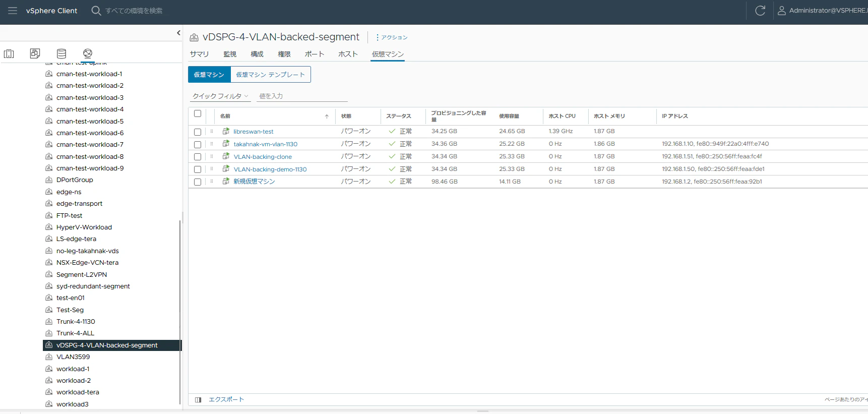The height and width of the screenshot is (414, 868).
Task: Select Trunk-4-ALL in the network tree
Action: pyautogui.click(x=75, y=333)
